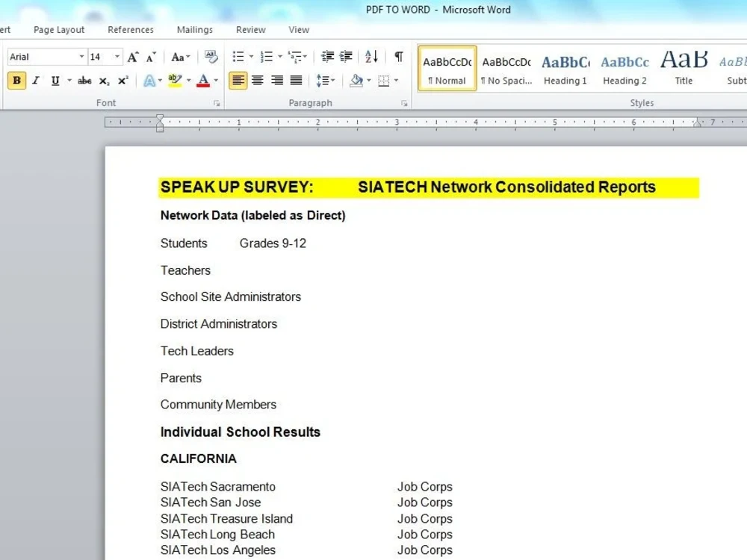Click the Shrink Font icon
The width and height of the screenshot is (747, 560).
[x=151, y=57]
